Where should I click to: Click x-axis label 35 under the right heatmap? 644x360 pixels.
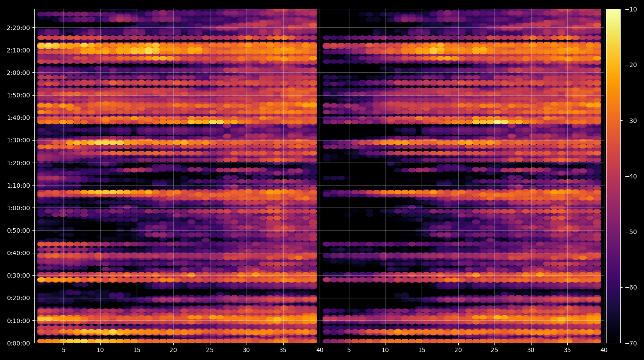[x=567, y=350]
